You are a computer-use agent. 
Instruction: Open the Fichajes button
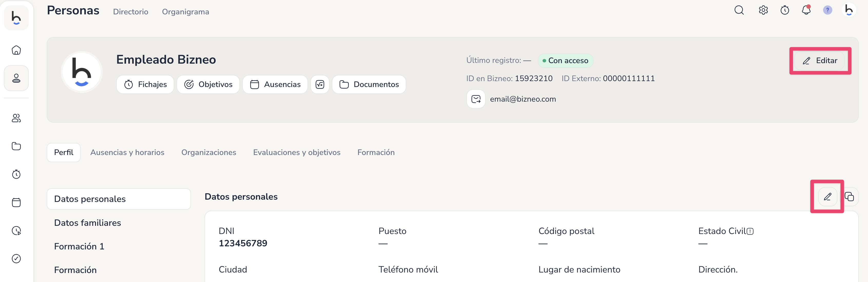pos(145,84)
